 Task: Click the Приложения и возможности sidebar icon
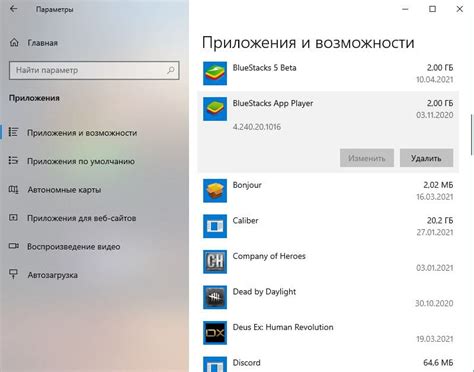click(13, 132)
